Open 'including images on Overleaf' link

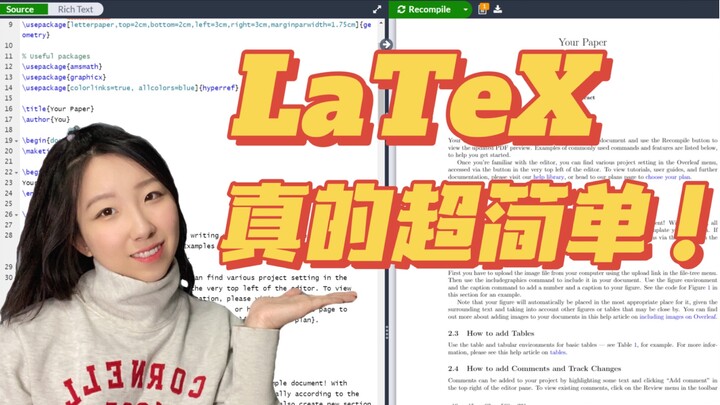678,316
